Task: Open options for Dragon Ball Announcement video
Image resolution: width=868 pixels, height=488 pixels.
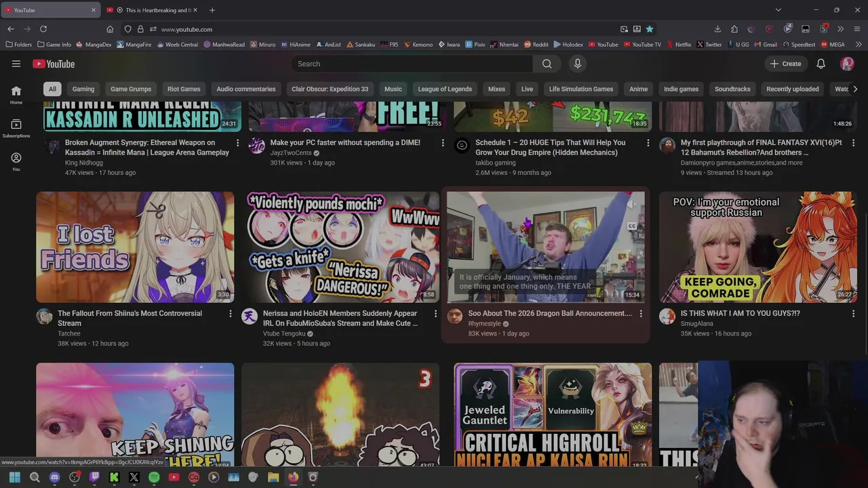Action: pyautogui.click(x=641, y=314)
